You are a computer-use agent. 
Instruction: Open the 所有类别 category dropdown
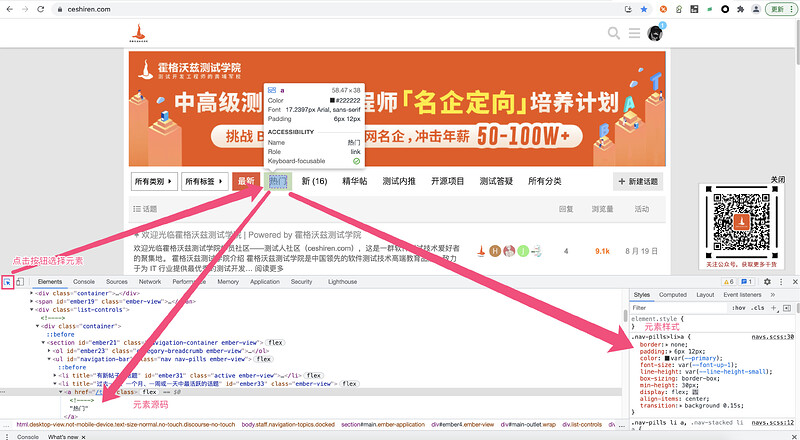click(153, 181)
